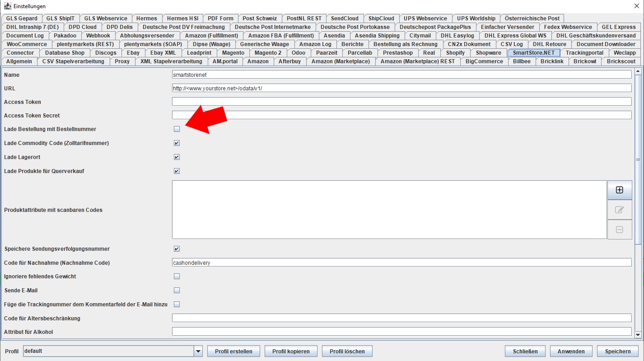Uncheck Speichere Sendungsverfolgungsnummer
644x361 pixels.
click(x=177, y=249)
